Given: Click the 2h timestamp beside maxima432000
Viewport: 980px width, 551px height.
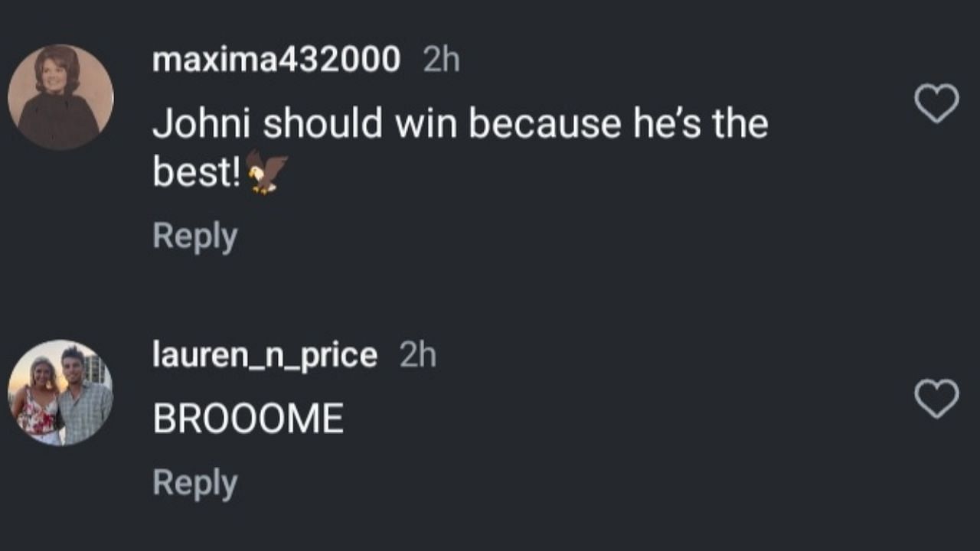Looking at the screenshot, I should tap(442, 60).
